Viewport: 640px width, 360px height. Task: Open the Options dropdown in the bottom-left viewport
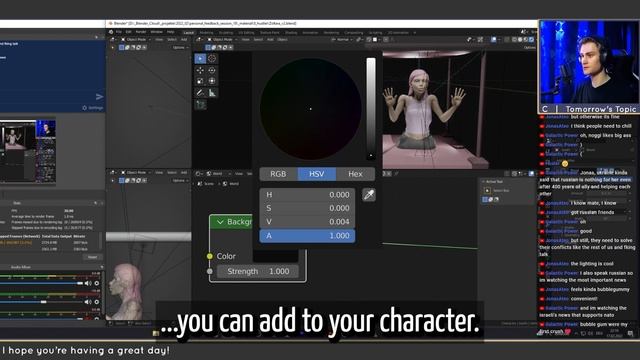180,180
